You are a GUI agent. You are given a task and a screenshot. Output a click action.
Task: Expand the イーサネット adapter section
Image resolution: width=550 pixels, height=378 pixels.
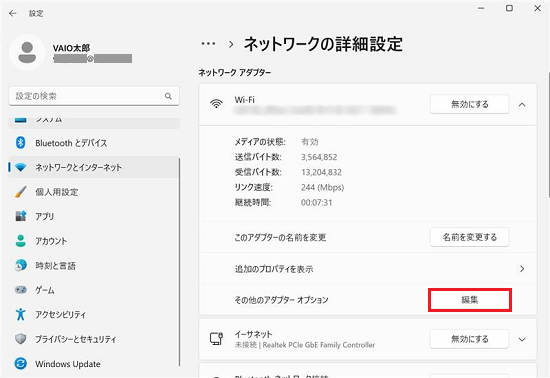click(522, 339)
